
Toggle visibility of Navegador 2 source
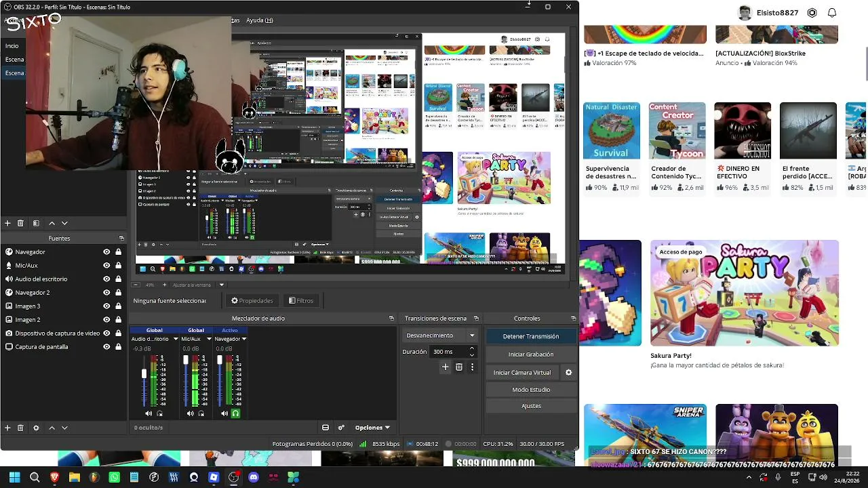point(106,293)
